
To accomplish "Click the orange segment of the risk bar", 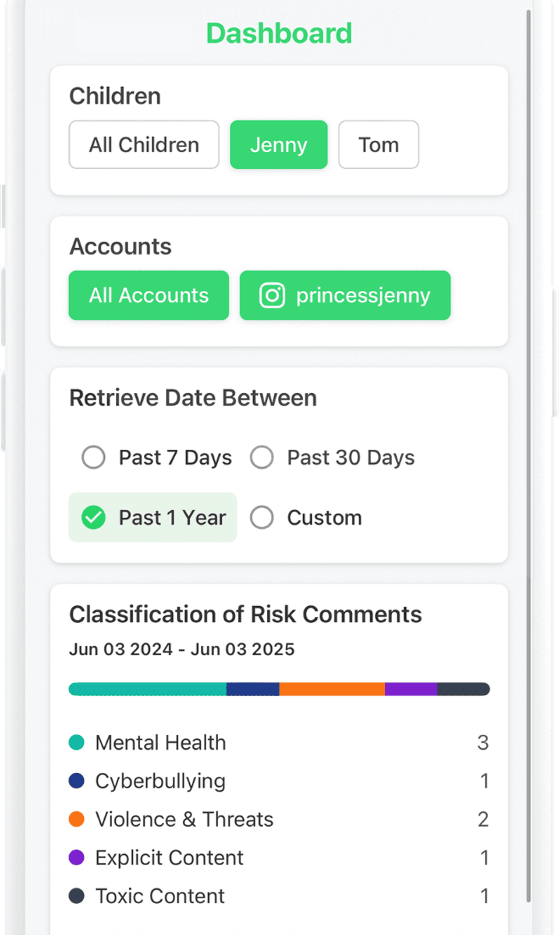I will (x=332, y=689).
